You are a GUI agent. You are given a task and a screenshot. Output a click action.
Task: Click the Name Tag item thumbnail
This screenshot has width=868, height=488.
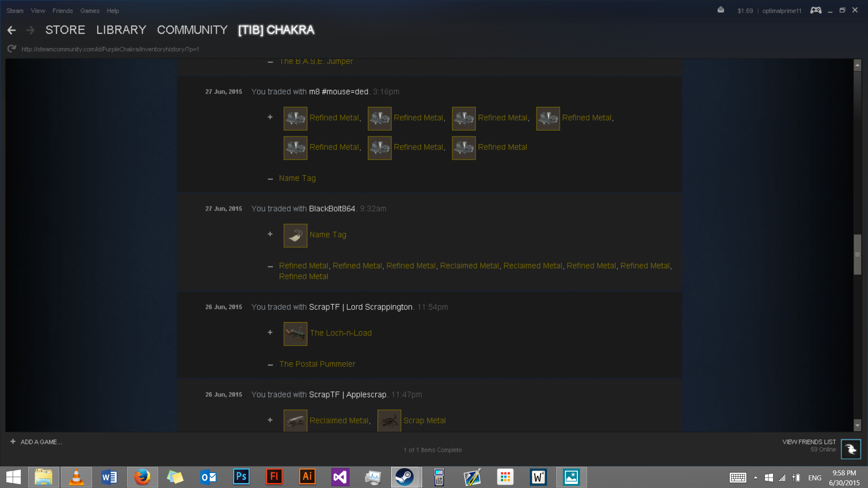point(295,235)
